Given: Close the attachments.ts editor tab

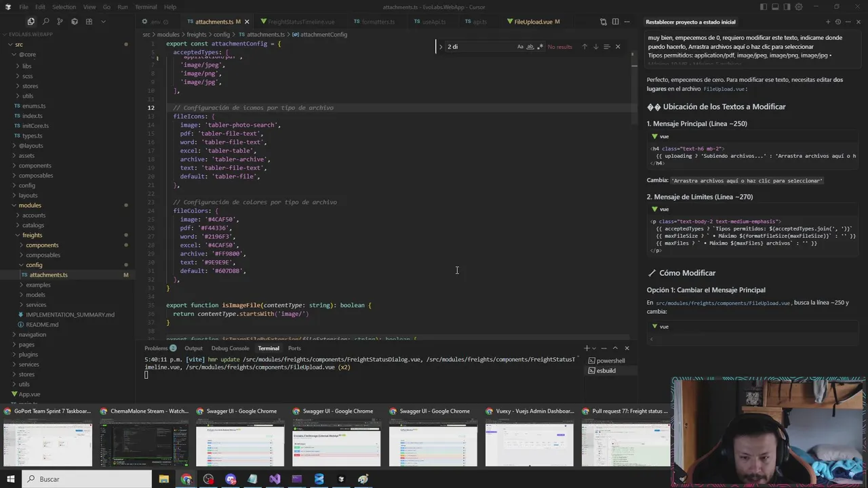Looking at the screenshot, I should (x=246, y=22).
